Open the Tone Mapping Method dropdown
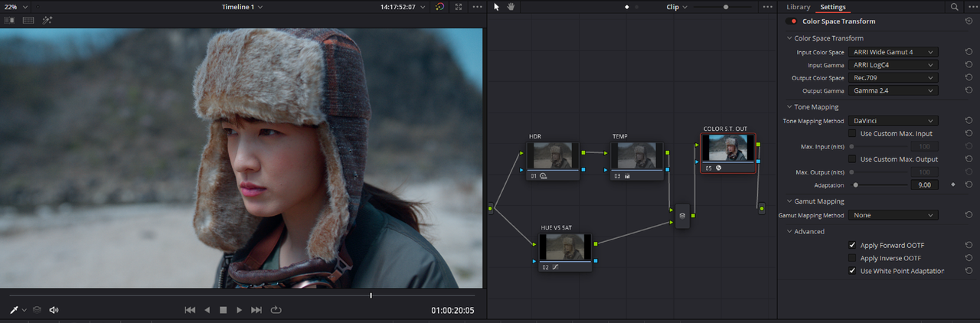The width and height of the screenshot is (980, 323). pyautogui.click(x=893, y=121)
